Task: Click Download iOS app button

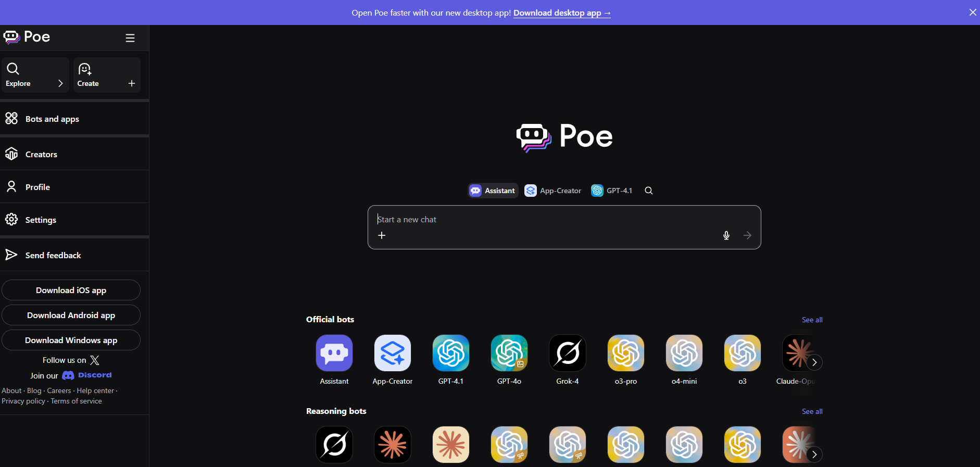Action: 71,290
